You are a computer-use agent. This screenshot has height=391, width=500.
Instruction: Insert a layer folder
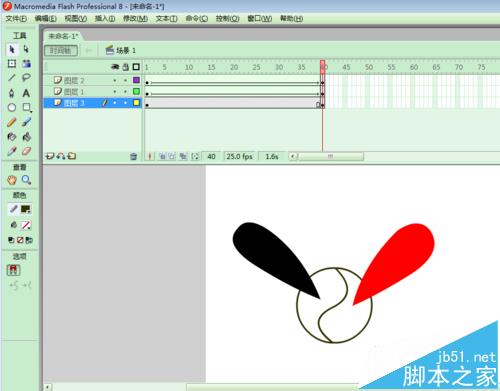[x=72, y=156]
